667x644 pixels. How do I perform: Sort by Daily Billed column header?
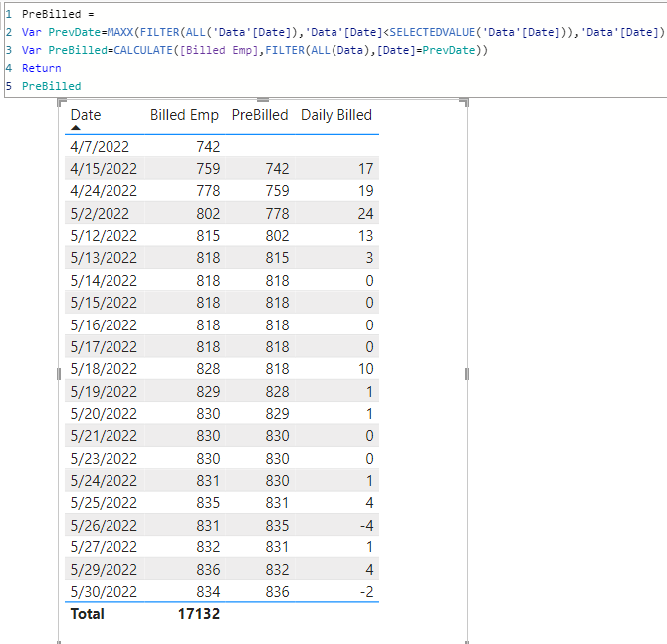pos(336,115)
